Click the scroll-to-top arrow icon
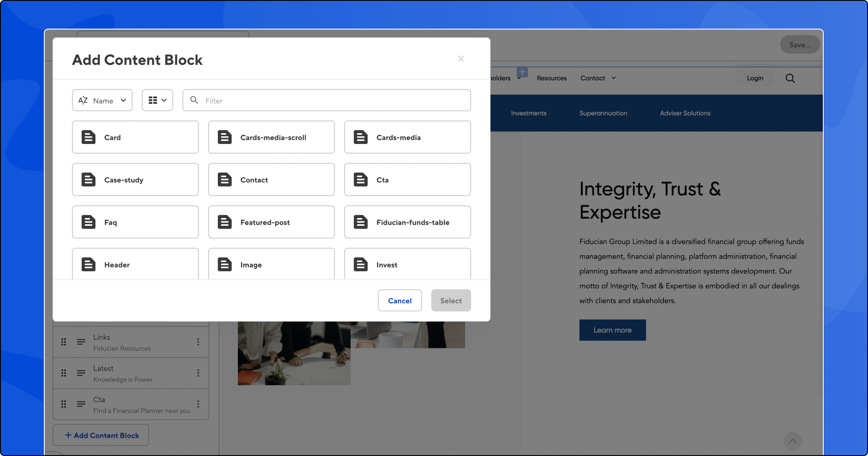 792,441
